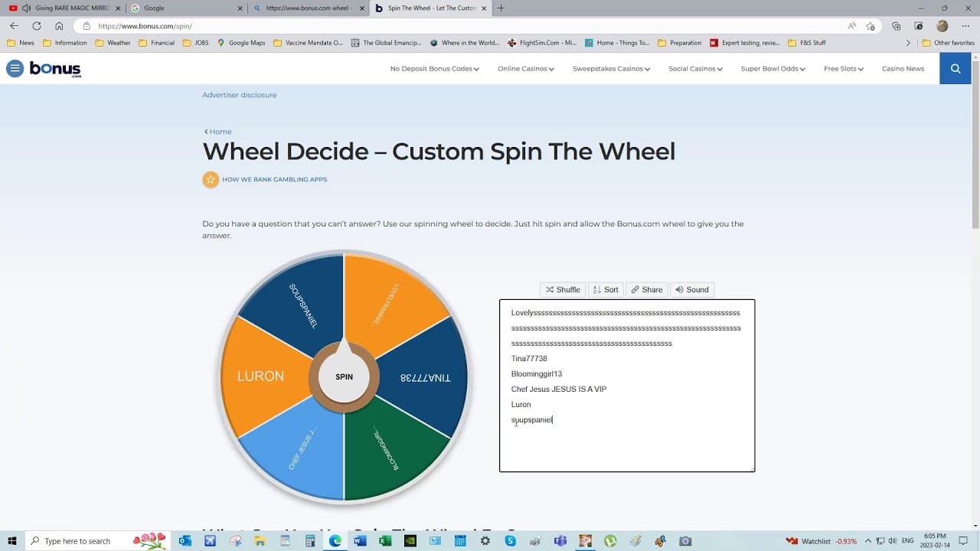Screen dimensions: 980x551
Task: Expand Sweepstakes Casinos menu
Action: [611, 69]
